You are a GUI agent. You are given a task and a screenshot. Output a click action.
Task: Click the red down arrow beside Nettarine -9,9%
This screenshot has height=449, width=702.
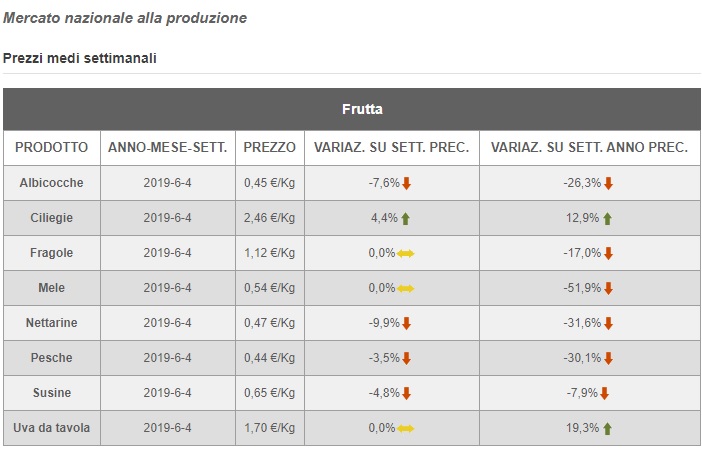click(x=407, y=323)
